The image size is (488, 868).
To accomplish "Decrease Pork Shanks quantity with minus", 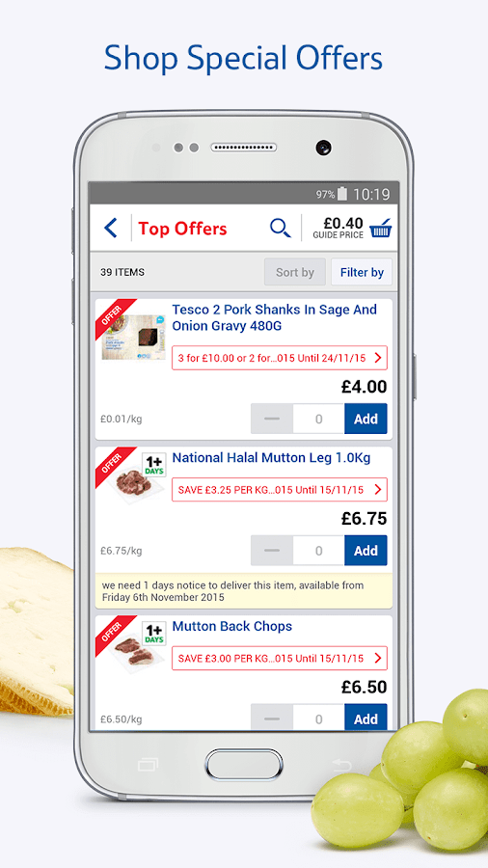I will [272, 420].
